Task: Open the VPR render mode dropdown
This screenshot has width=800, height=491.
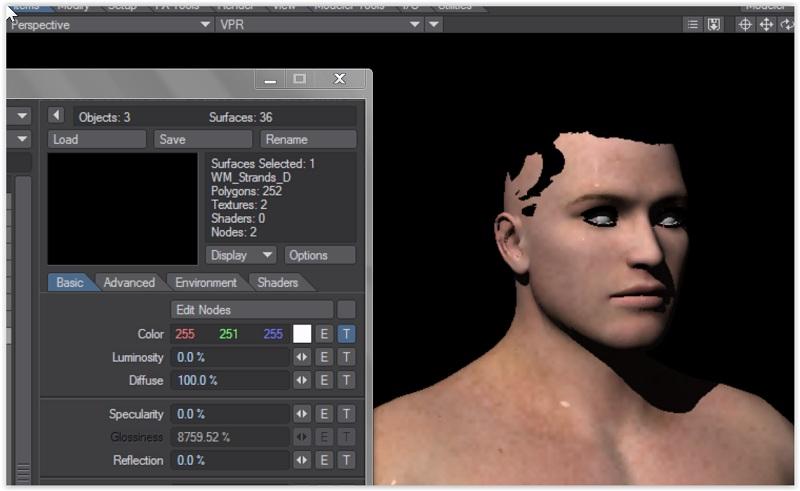Action: click(x=319, y=24)
